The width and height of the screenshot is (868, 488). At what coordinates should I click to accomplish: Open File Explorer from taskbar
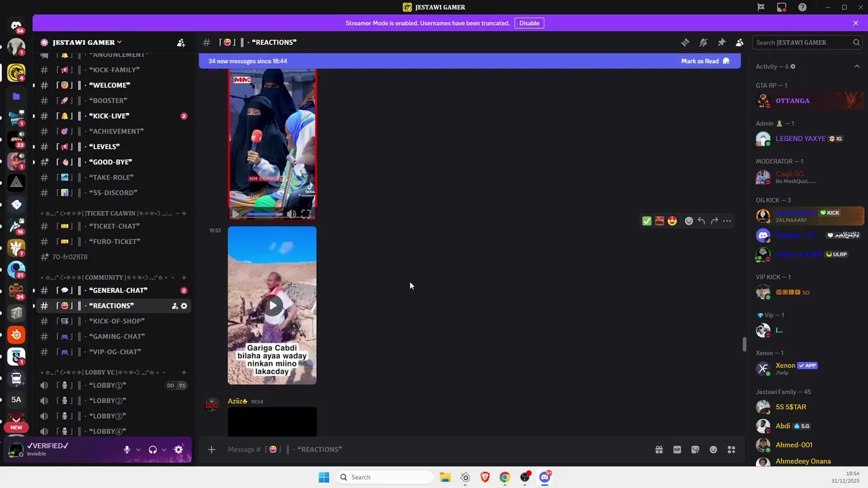445,477
